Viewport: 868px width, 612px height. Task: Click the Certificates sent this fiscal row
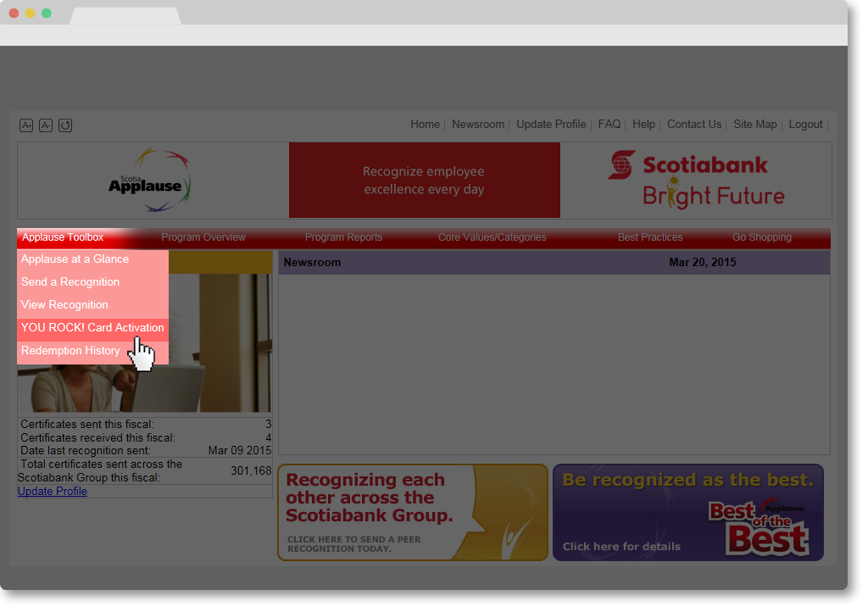145,425
